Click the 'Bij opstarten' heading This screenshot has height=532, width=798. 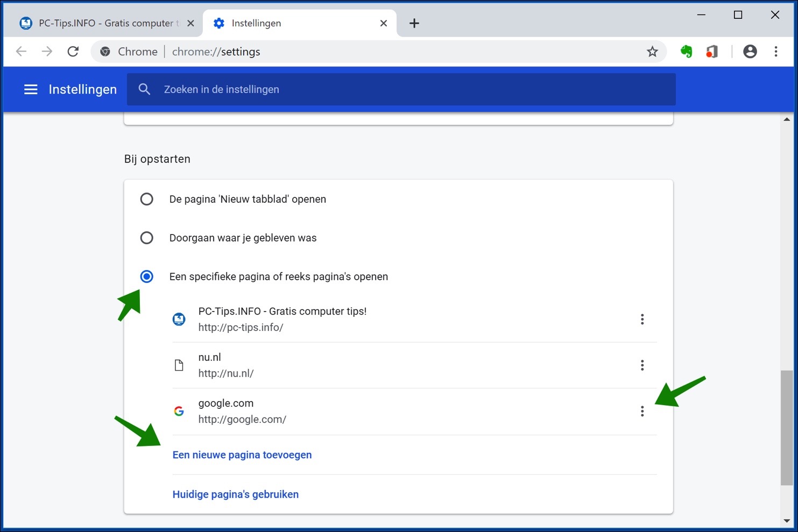point(157,159)
